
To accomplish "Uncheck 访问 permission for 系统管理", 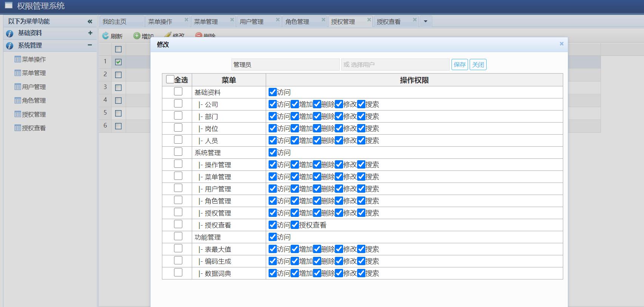I will (x=273, y=152).
